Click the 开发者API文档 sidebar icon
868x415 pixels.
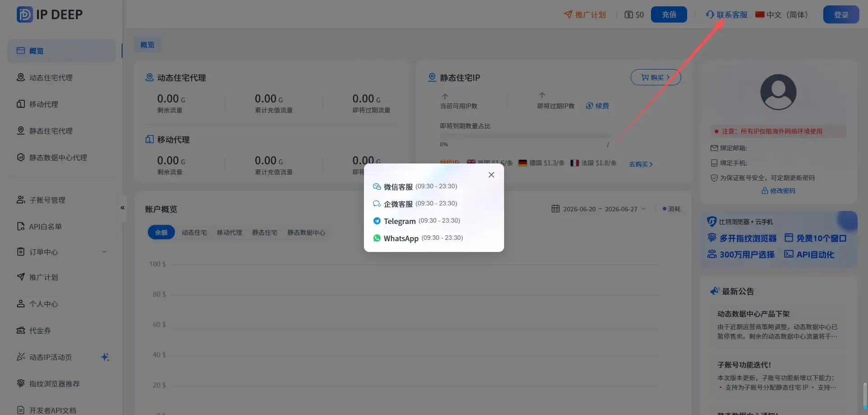[x=20, y=410]
